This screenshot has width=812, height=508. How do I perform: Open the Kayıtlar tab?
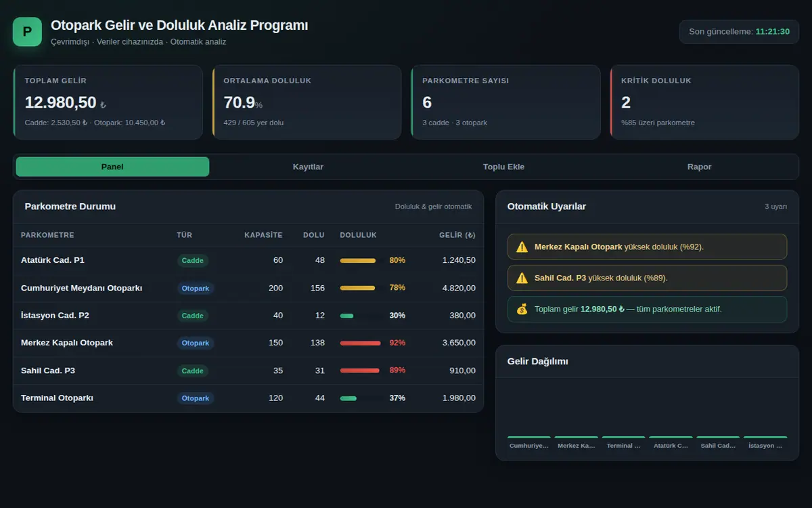[308, 167]
